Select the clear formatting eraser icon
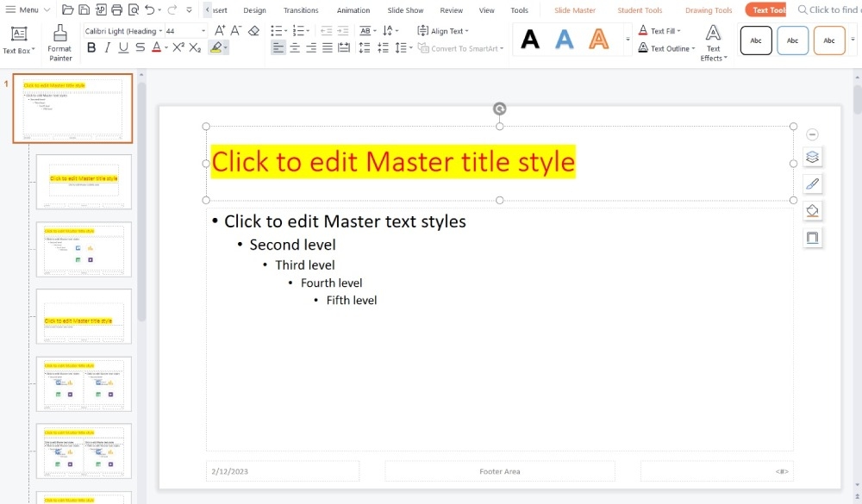Image resolution: width=862 pixels, height=504 pixels. 253,29
